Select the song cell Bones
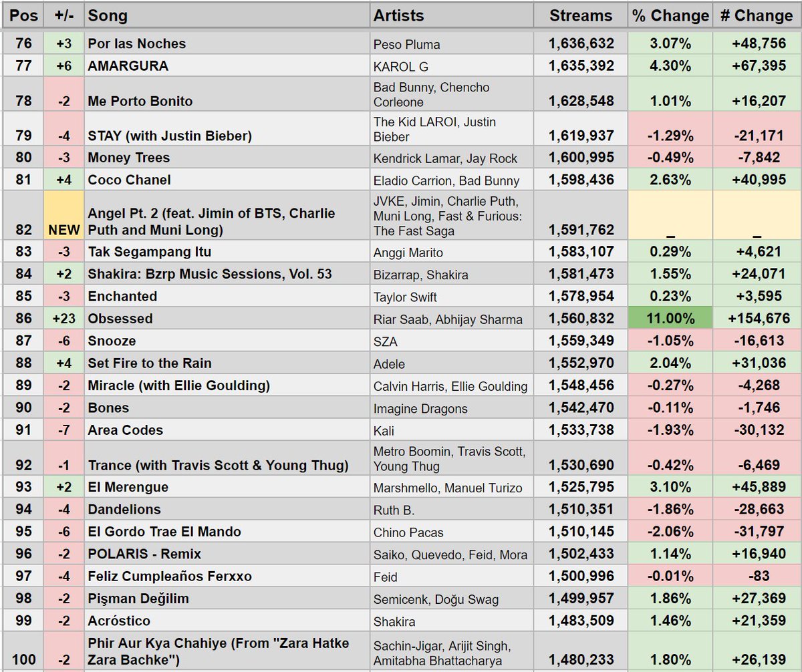This screenshot has width=802, height=672. click(227, 407)
